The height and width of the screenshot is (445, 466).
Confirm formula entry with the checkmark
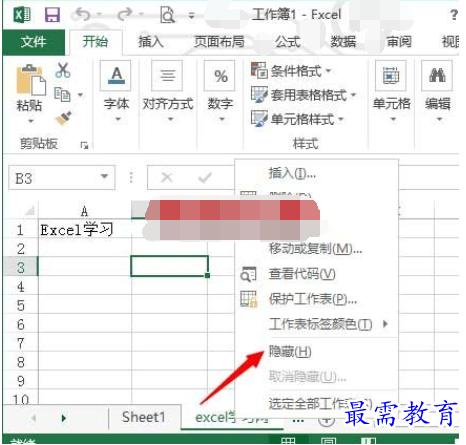point(205,177)
